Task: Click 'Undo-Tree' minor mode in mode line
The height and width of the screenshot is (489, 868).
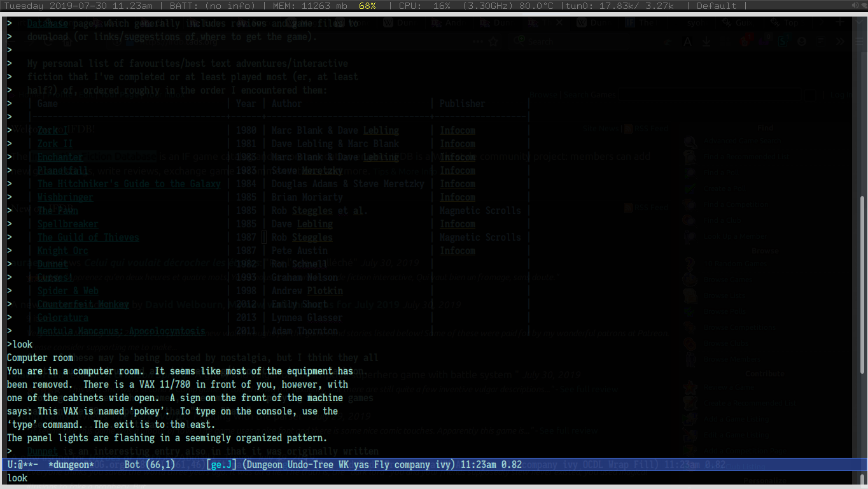Action: point(310,465)
